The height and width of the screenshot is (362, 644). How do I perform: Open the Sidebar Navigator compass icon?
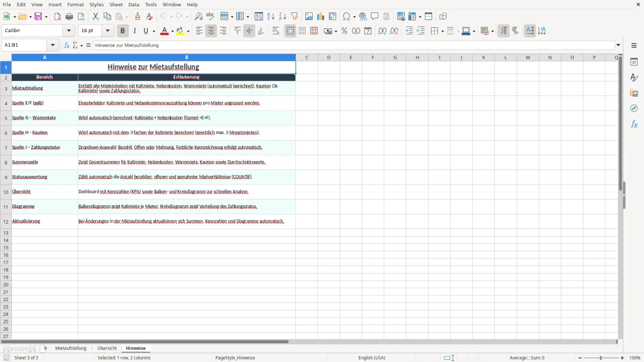tap(634, 109)
